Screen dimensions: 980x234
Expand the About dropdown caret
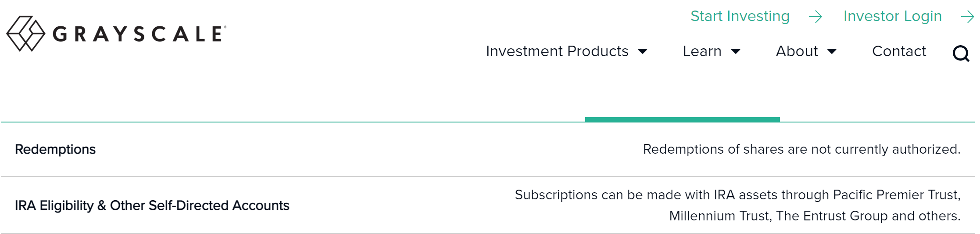pos(832,51)
